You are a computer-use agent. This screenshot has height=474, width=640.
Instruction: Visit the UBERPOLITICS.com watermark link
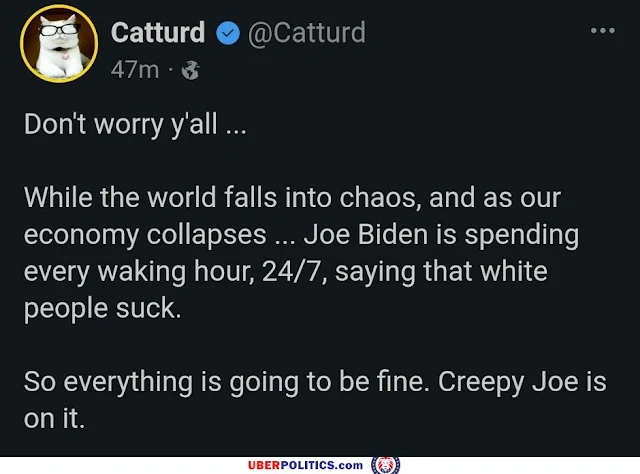tap(305, 465)
